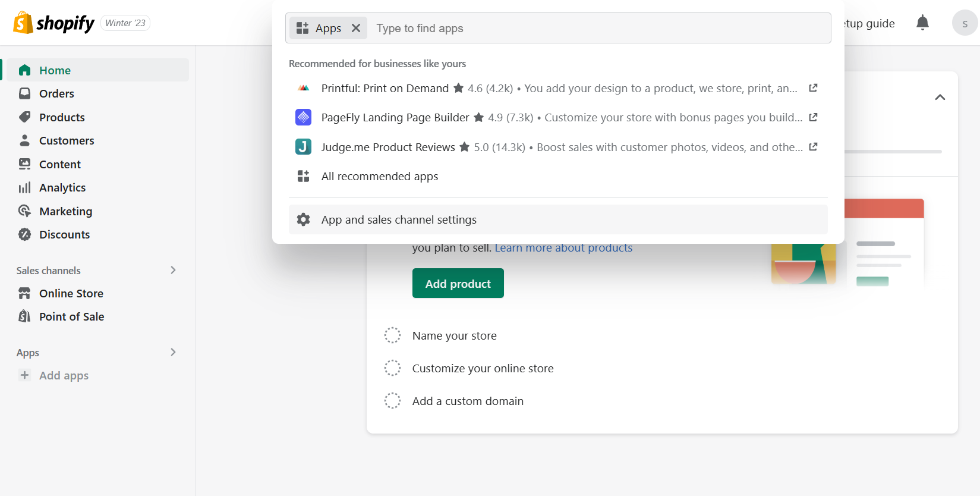
Task: Expand the Apps section chevron
Action: (x=173, y=352)
